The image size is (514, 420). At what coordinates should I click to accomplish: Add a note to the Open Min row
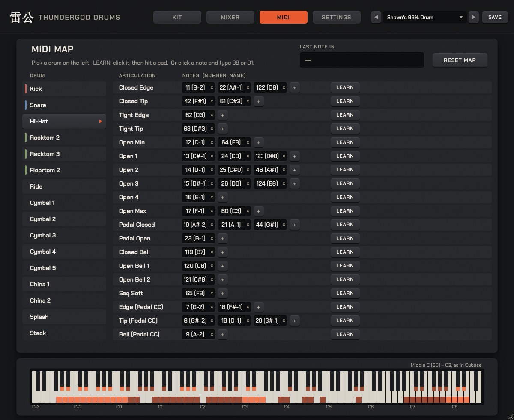(258, 143)
